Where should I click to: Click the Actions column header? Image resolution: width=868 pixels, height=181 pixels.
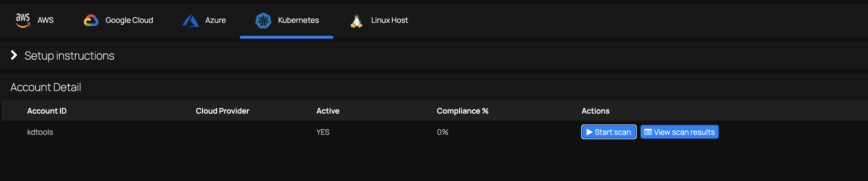click(x=595, y=111)
